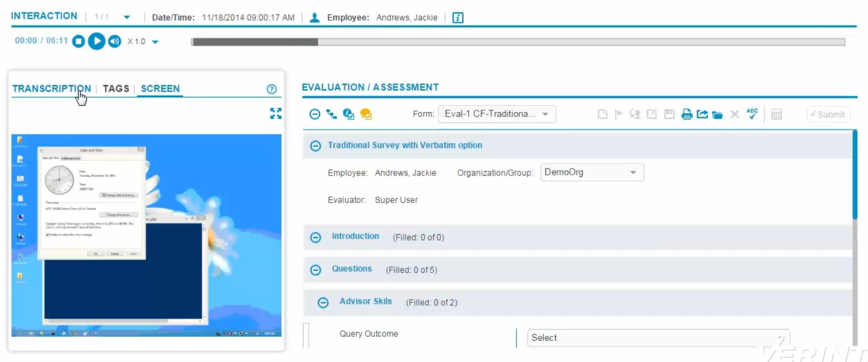The image size is (868, 362).
Task: Switch to the Transcription tab
Action: coord(52,89)
